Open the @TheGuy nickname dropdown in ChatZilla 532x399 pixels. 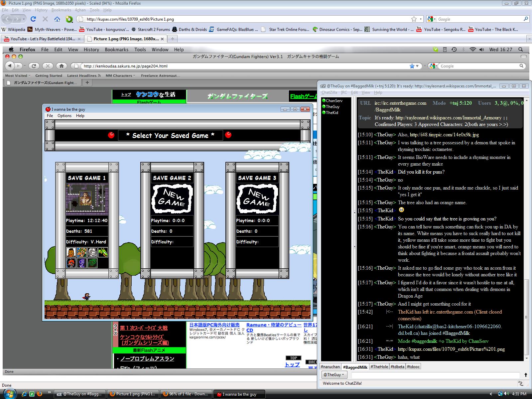click(x=334, y=375)
